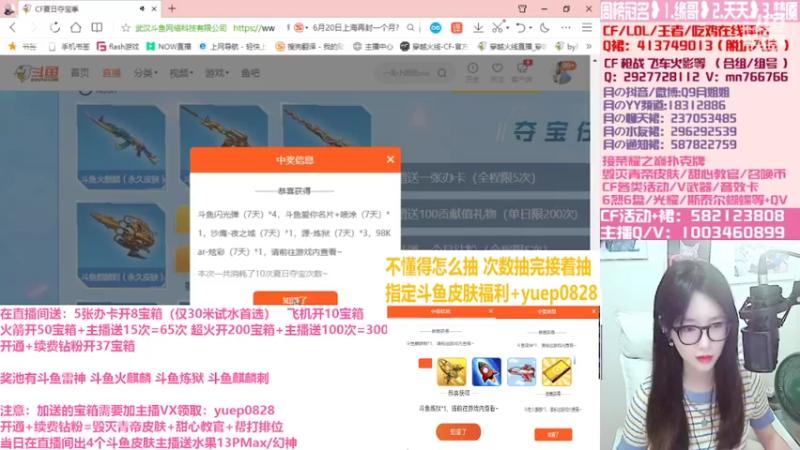Click the browser address URL field
The image size is (800, 450).
coord(205,28)
